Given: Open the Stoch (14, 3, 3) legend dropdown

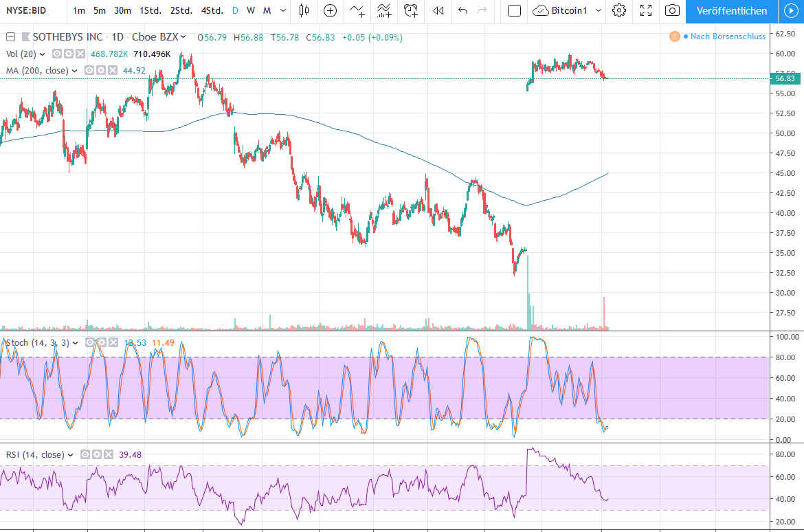Looking at the screenshot, I should [x=76, y=343].
